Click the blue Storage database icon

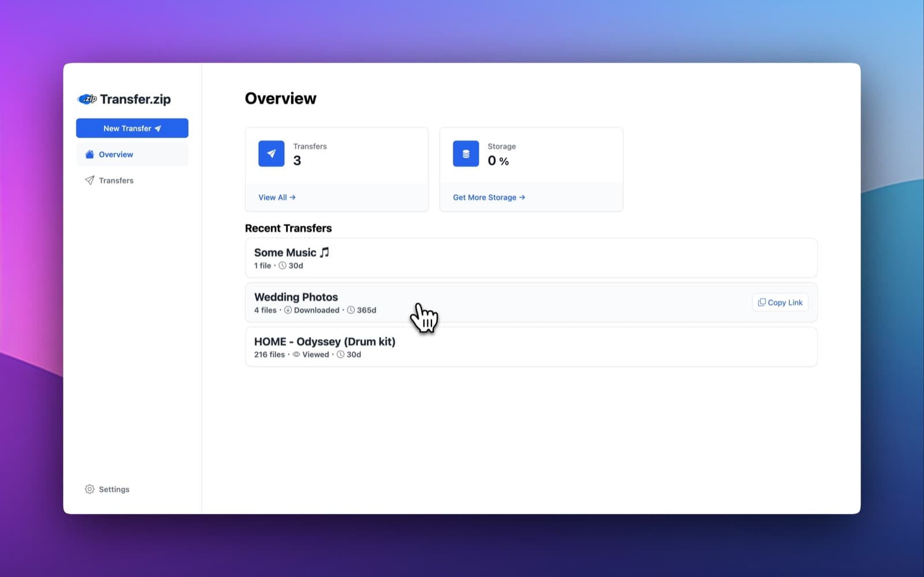click(x=466, y=154)
